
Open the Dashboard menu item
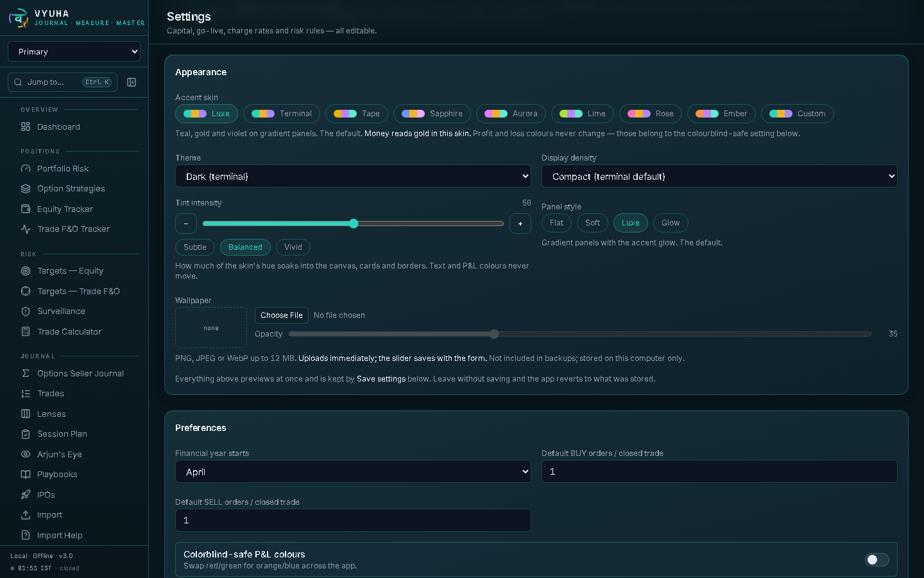(x=58, y=127)
